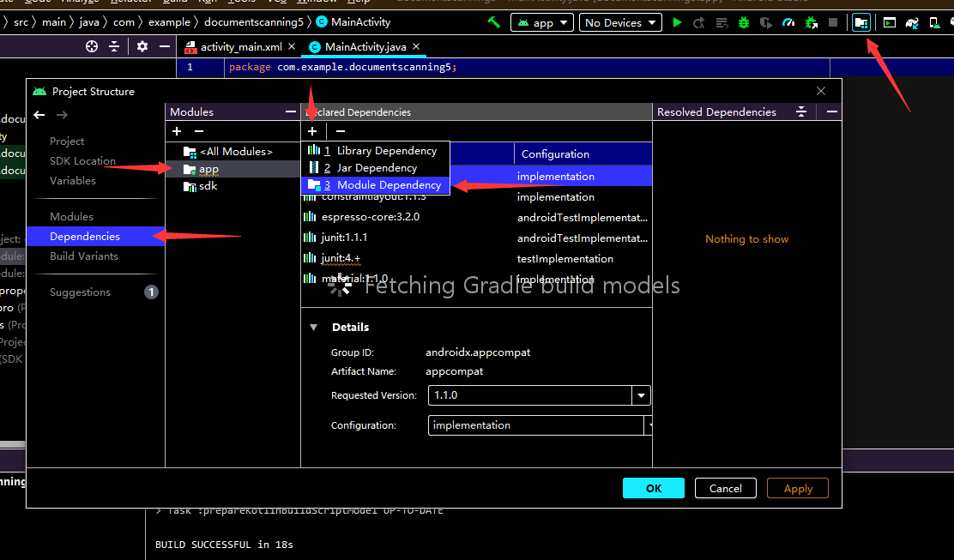Open the No Devices selector dropdown
Image resolution: width=954 pixels, height=560 pixels.
620,22
